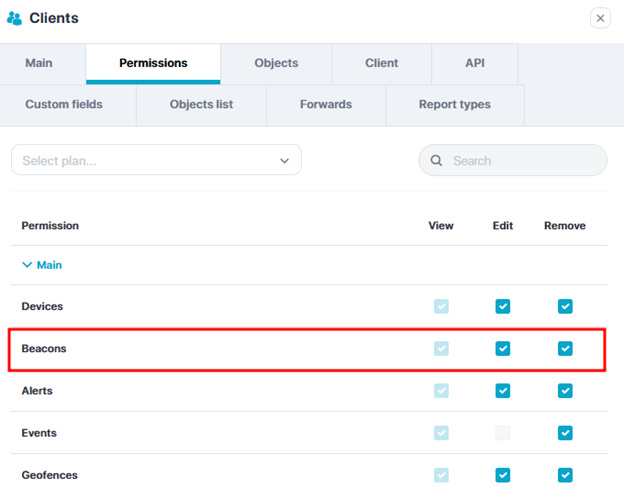Select the Forwards tab

tap(325, 104)
